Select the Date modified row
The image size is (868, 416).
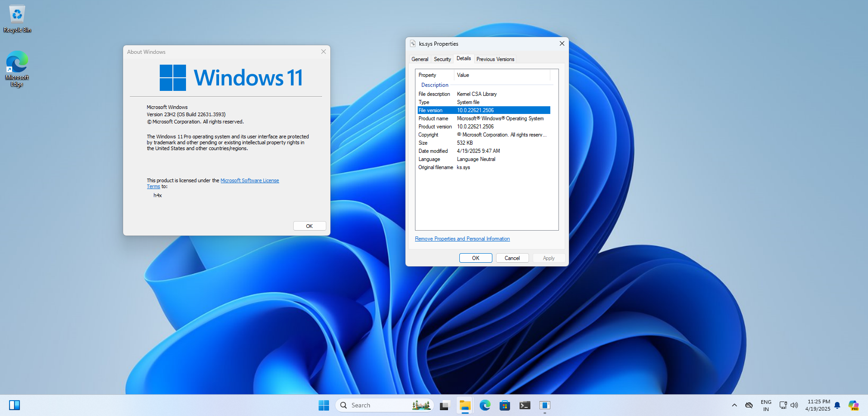[x=484, y=151]
